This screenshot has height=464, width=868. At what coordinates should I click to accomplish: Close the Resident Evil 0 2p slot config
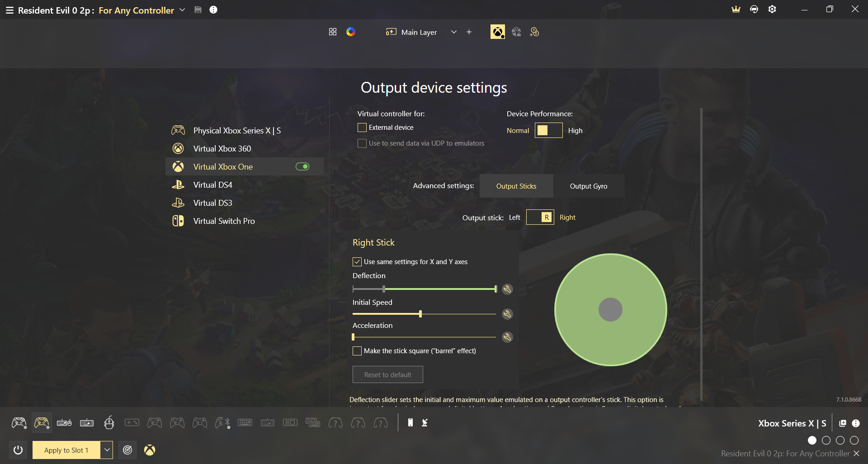tap(856, 453)
